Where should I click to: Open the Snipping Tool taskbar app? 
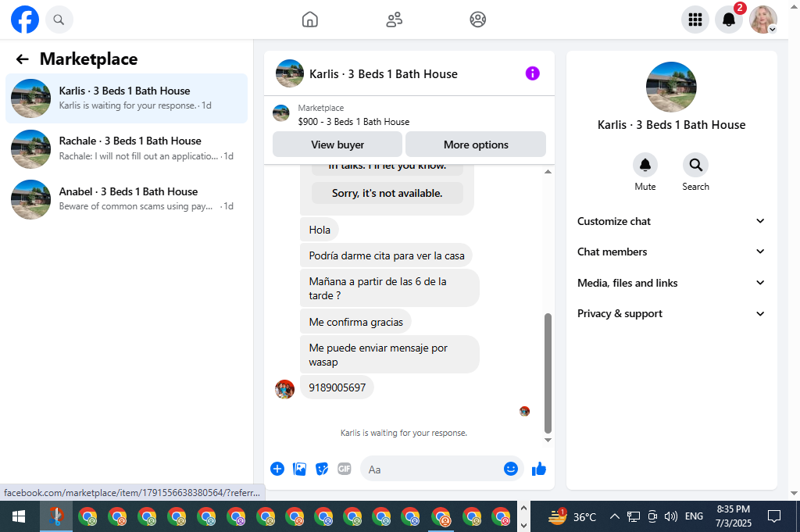[56, 516]
